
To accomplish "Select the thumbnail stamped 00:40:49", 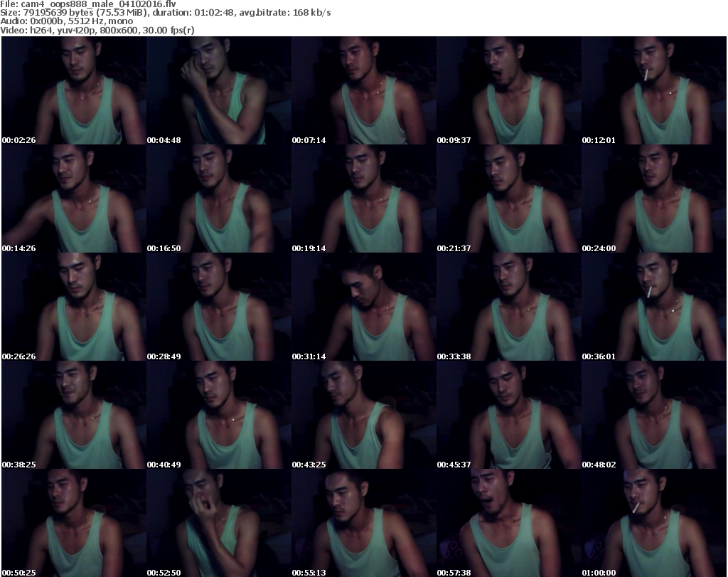I will pos(219,415).
